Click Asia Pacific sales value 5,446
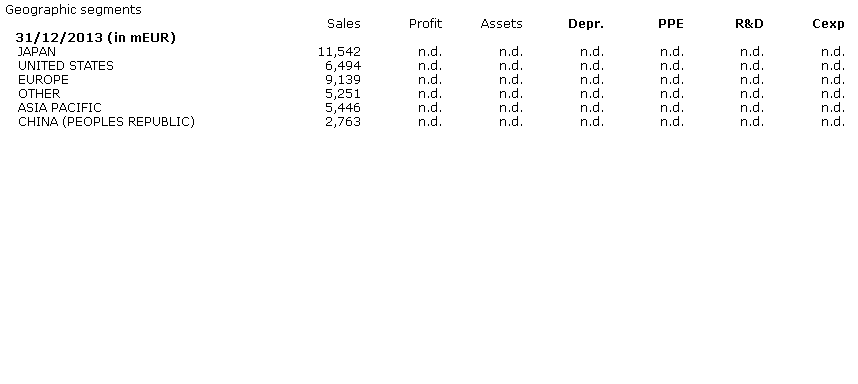This screenshot has height=384, width=858. pyautogui.click(x=343, y=108)
